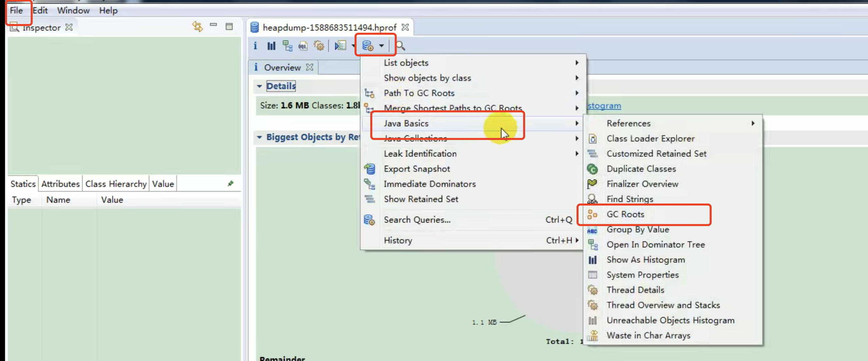
Task: Click the heap comparison toolbar icon
Action: (x=271, y=46)
